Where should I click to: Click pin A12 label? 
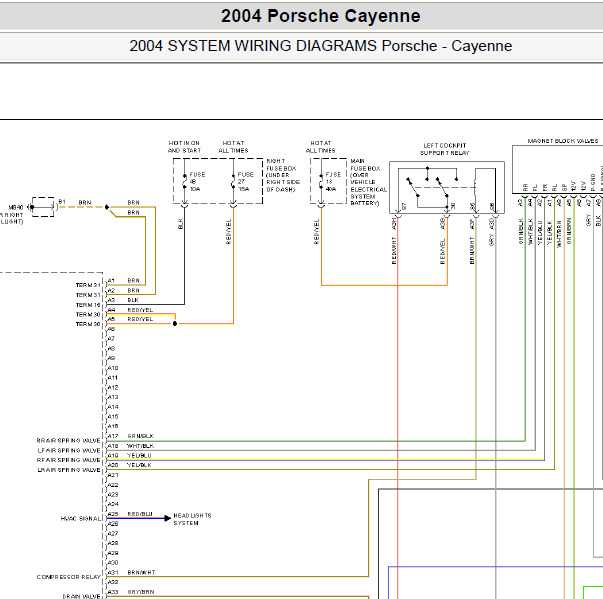tap(113, 388)
